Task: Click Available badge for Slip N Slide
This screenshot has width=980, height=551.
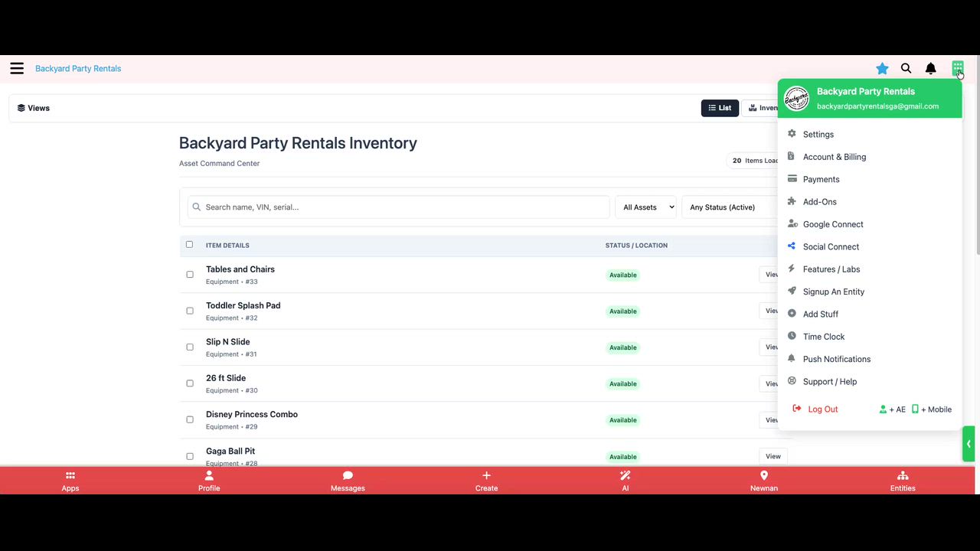Action: pyautogui.click(x=622, y=347)
